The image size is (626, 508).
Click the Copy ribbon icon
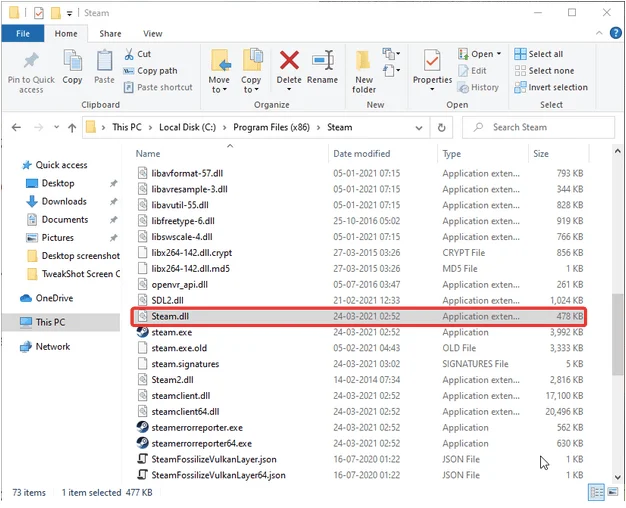72,61
